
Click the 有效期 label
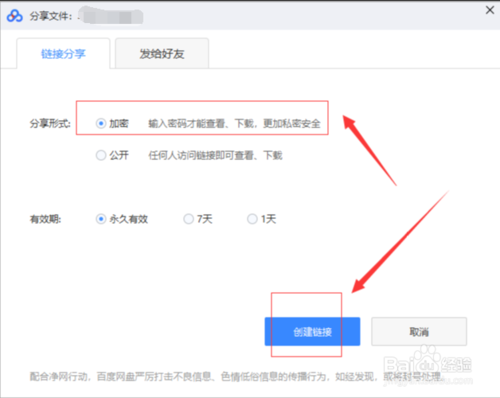coord(46,219)
